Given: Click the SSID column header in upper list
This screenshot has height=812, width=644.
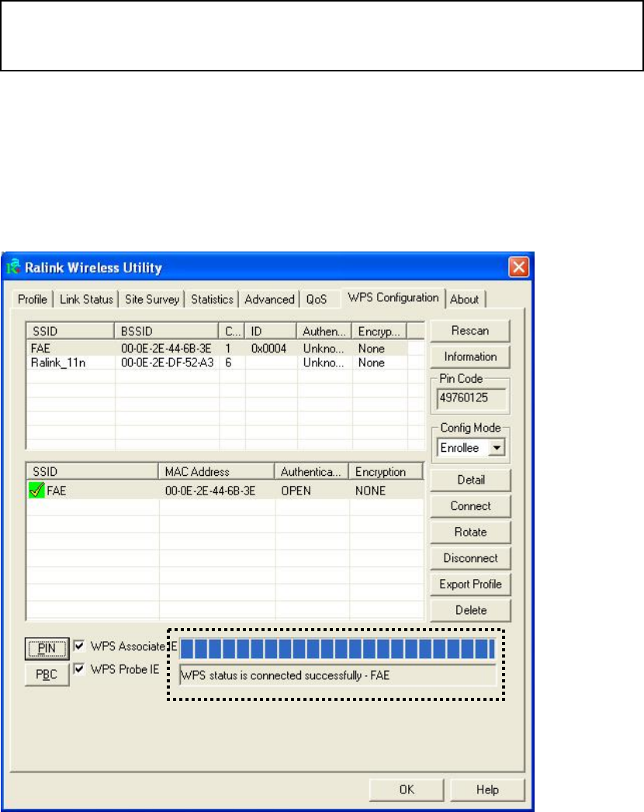Looking at the screenshot, I should coord(70,331).
